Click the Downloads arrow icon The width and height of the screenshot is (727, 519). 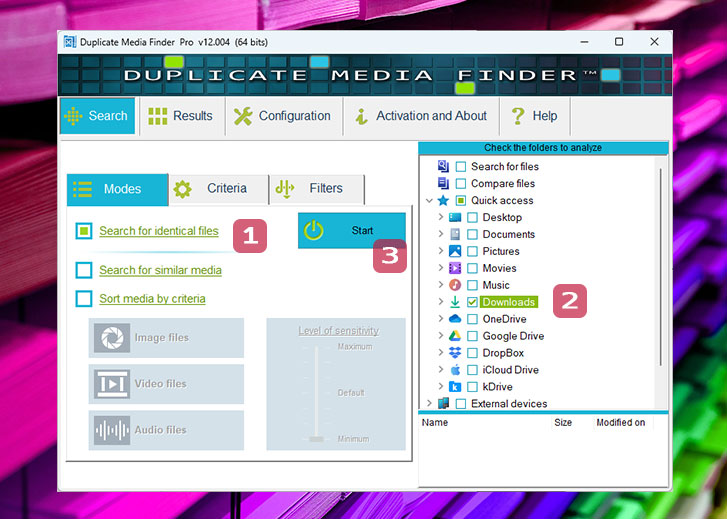[455, 302]
